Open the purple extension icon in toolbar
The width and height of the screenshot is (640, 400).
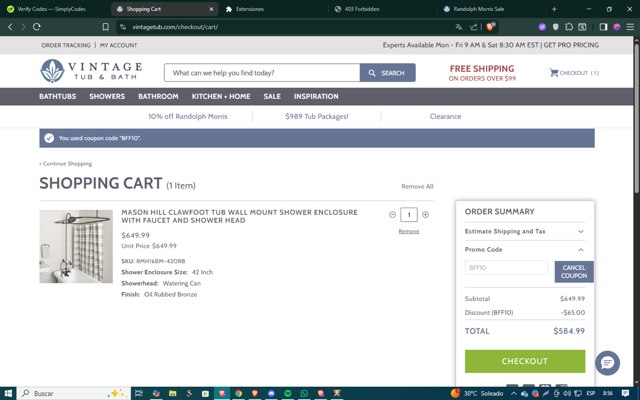coord(542,27)
